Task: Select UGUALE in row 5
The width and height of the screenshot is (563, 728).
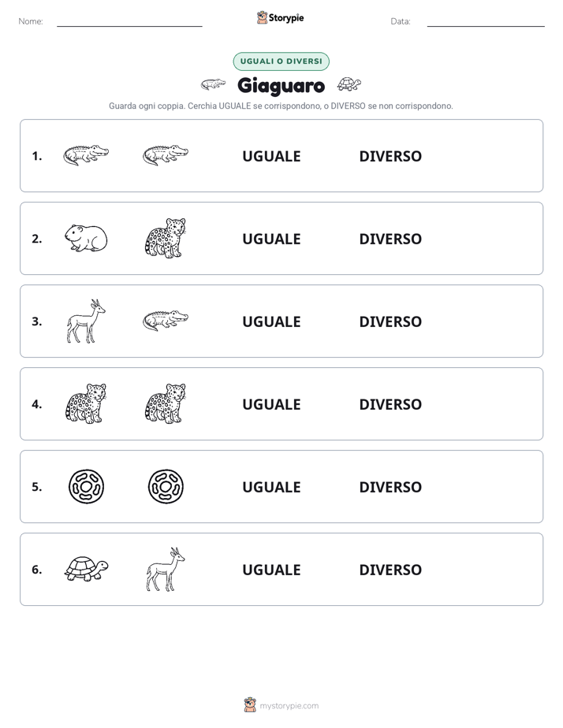Action: 272,487
